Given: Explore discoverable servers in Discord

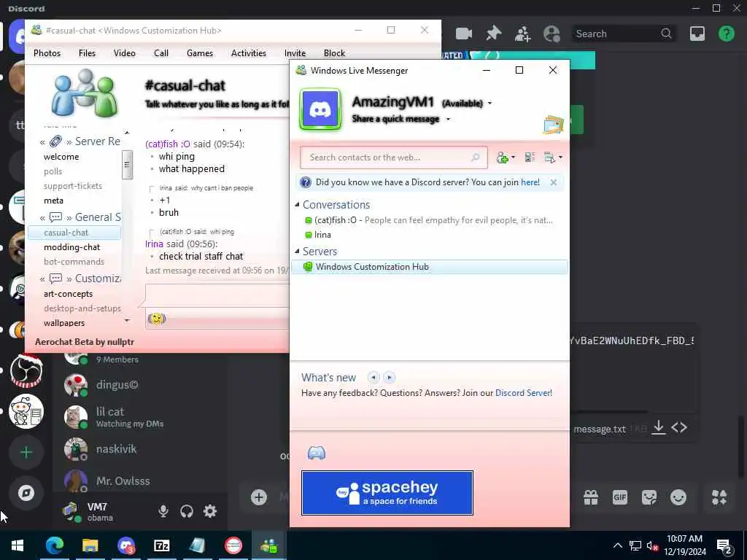Looking at the screenshot, I should pos(26,493).
